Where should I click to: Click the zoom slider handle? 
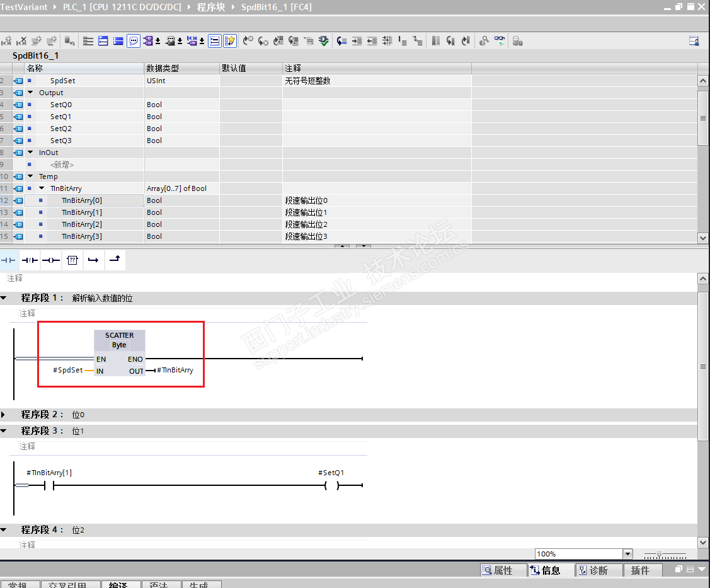tap(659, 553)
